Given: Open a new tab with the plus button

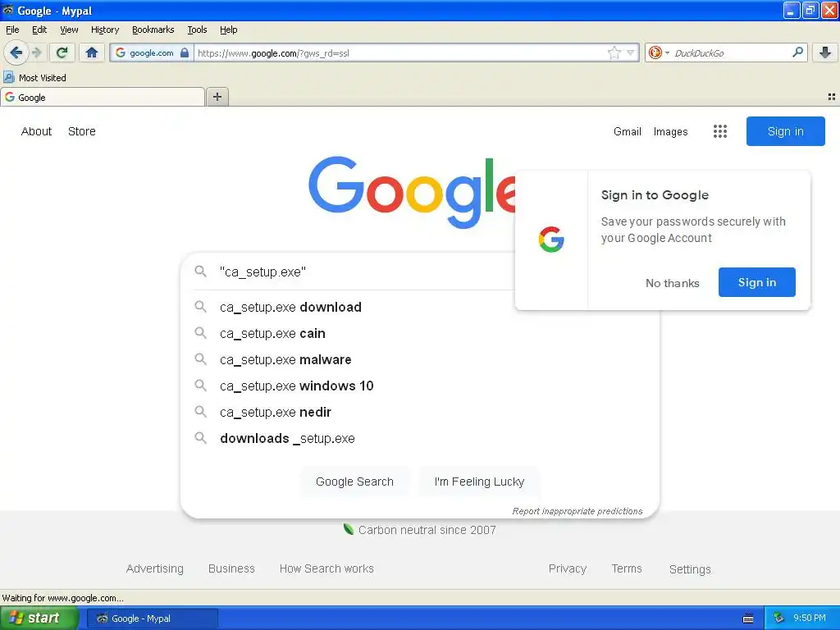Looking at the screenshot, I should tap(217, 97).
